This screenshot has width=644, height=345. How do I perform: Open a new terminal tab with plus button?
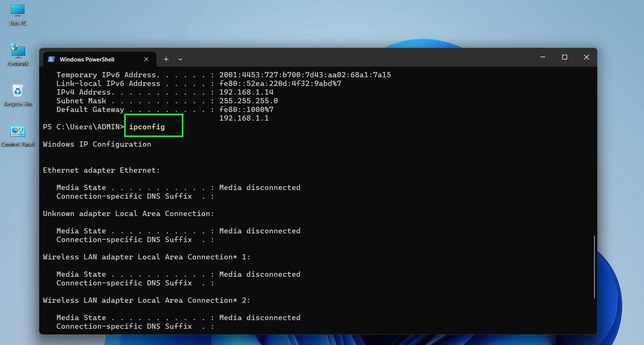[x=166, y=59]
